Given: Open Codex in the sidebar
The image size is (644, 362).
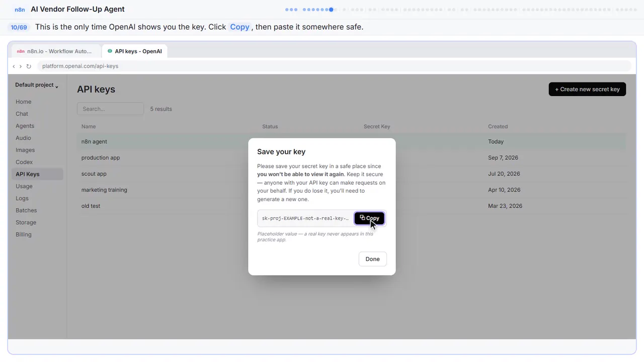Looking at the screenshot, I should (x=24, y=162).
